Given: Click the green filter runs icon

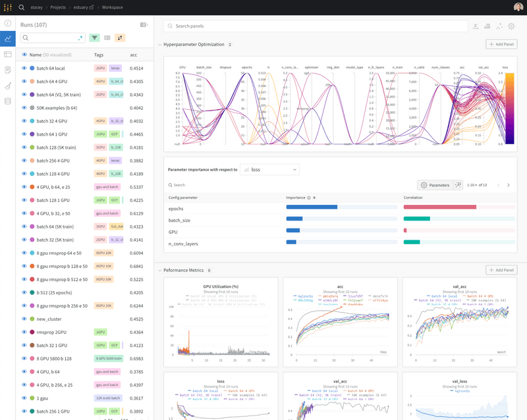Looking at the screenshot, I should [95, 38].
